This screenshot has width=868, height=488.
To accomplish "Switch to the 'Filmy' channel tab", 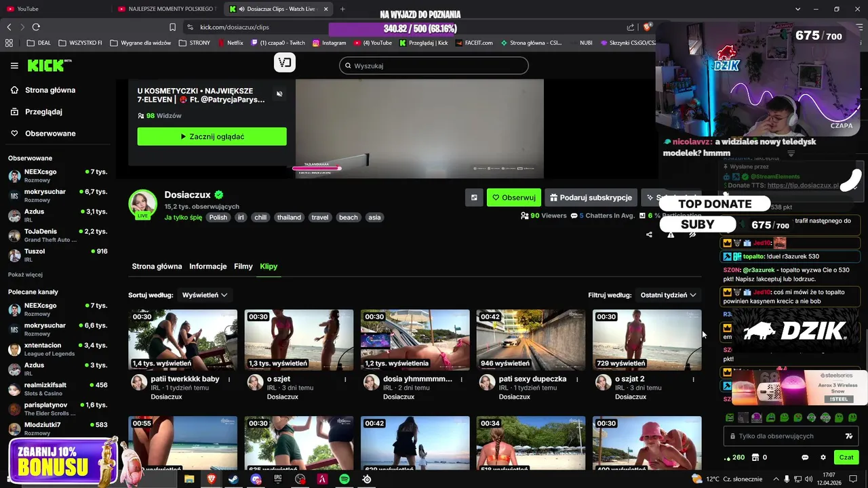I will click(x=243, y=266).
